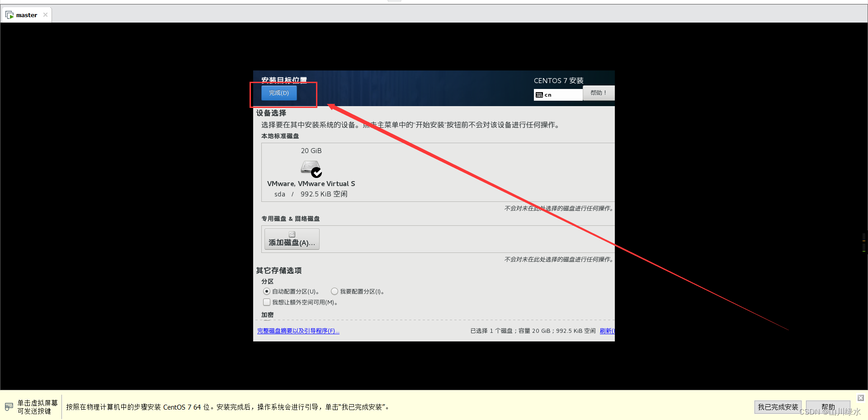Click the keyboard layout icon next to cn
Screen dimensions: 868x420
tap(539, 94)
